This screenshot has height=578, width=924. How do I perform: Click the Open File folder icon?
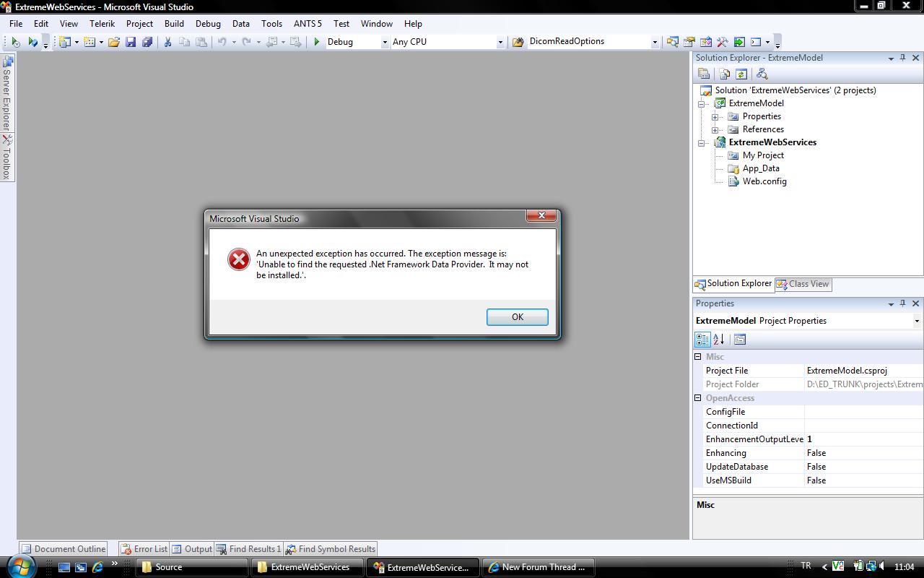114,42
